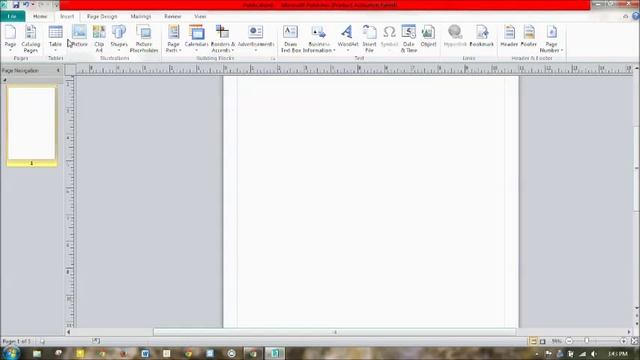Viewport: 640px width, 360px height.
Task: Open the Building Blocks dialog launcher
Action: click(x=273, y=59)
